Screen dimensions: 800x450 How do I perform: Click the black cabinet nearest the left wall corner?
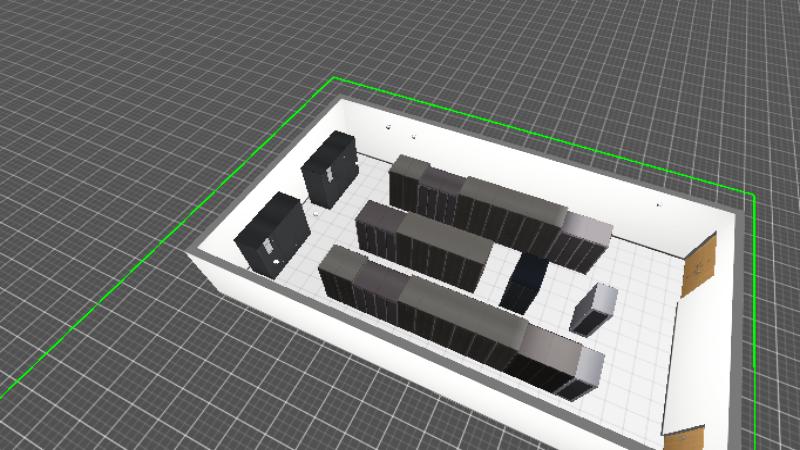[x=272, y=231]
